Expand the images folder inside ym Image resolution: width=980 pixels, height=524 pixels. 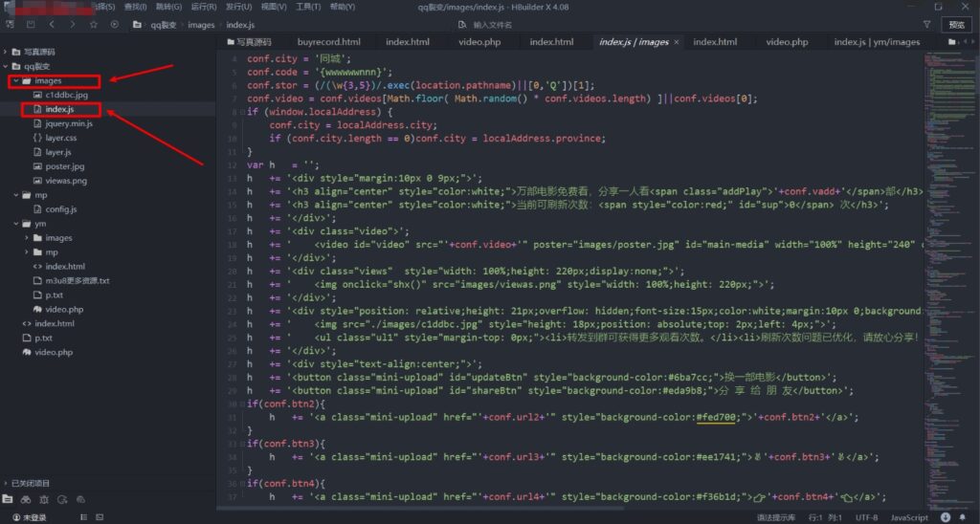click(27, 238)
